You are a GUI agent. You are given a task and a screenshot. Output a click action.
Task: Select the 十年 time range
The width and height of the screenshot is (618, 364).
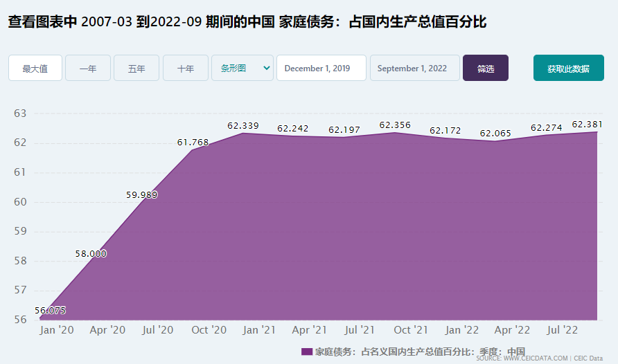(186, 69)
